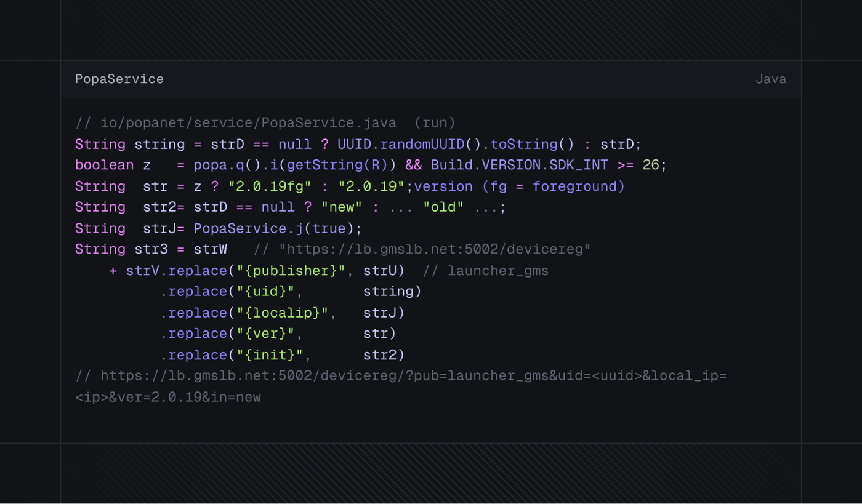The image size is (862, 504).
Task: Click the strJ) argument of localip replace
Action: click(x=384, y=313)
